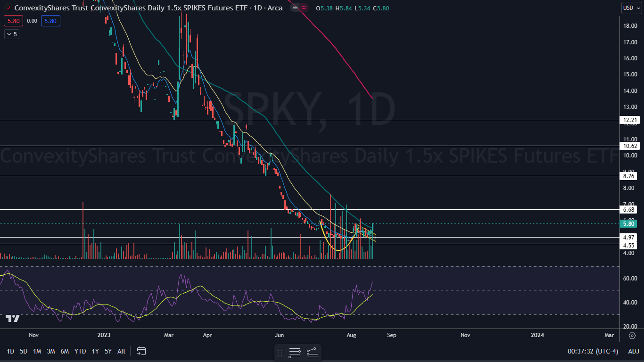Open the go-to-date calendar icon
The image size is (644, 362).
(x=141, y=351)
